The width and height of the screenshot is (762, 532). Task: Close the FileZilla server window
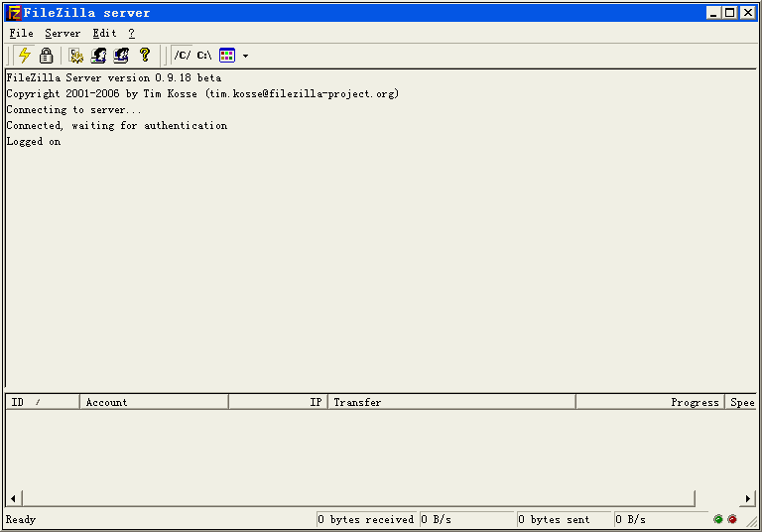click(748, 13)
